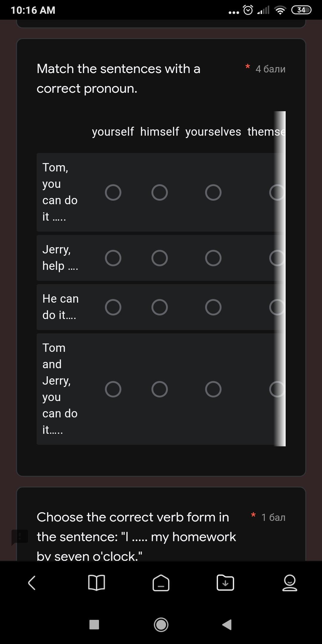Image resolution: width=322 pixels, height=644 pixels.
Task: Select 'himself' for 'He can do it'
Action: tap(160, 307)
